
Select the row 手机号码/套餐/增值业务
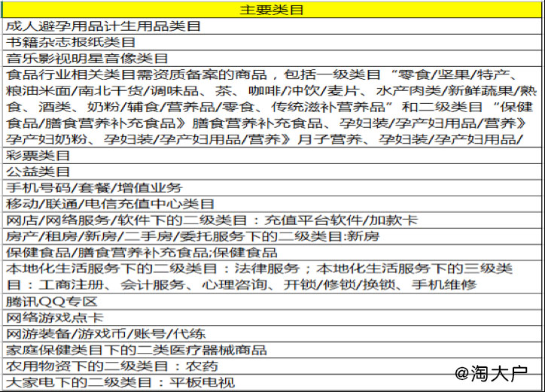(x=272, y=187)
